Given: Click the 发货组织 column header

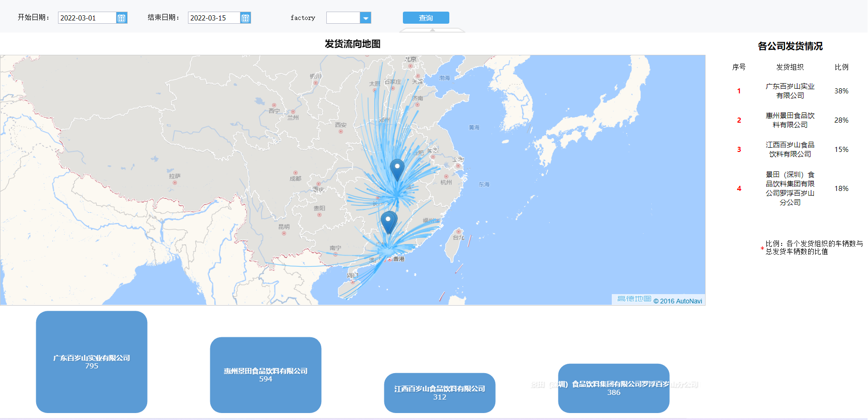Looking at the screenshot, I should pyautogui.click(x=790, y=67).
